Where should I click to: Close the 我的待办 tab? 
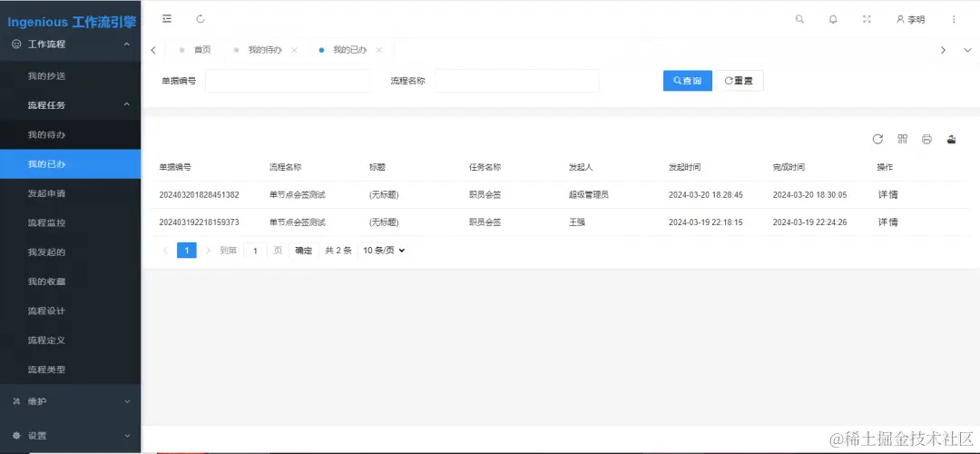(294, 50)
